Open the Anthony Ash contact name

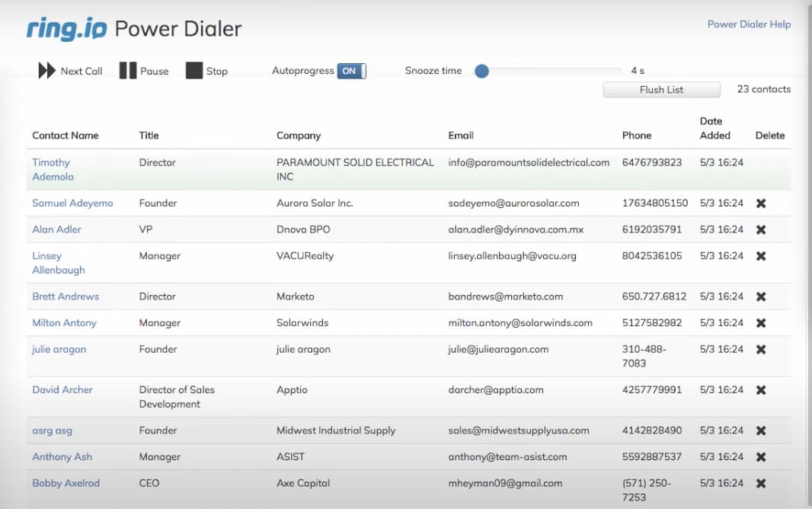[62, 456]
